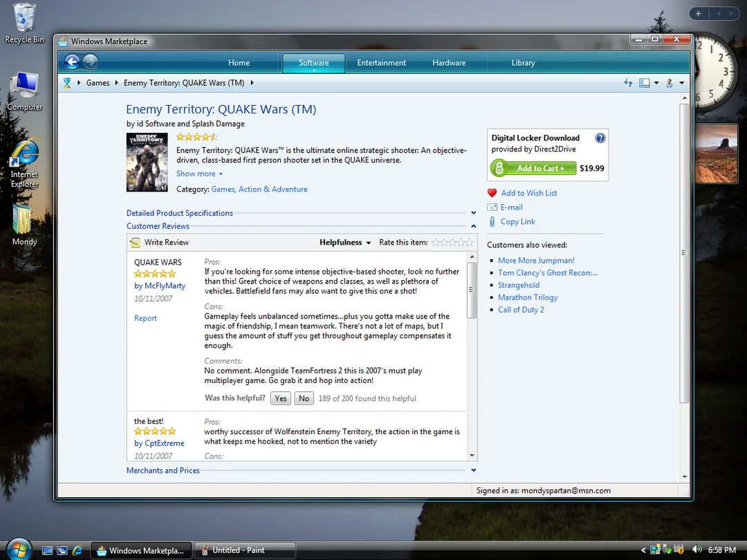Image resolution: width=747 pixels, height=560 pixels.
Task: Click the Copy Link text
Action: click(x=517, y=221)
